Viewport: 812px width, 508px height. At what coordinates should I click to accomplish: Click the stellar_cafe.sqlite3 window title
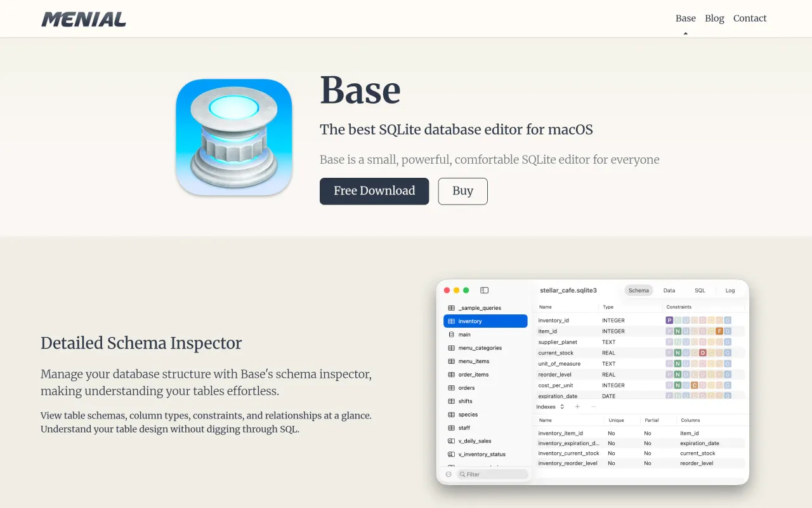point(568,290)
